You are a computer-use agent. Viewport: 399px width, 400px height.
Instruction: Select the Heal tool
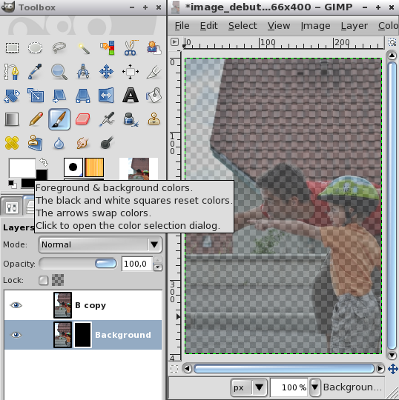[12, 143]
